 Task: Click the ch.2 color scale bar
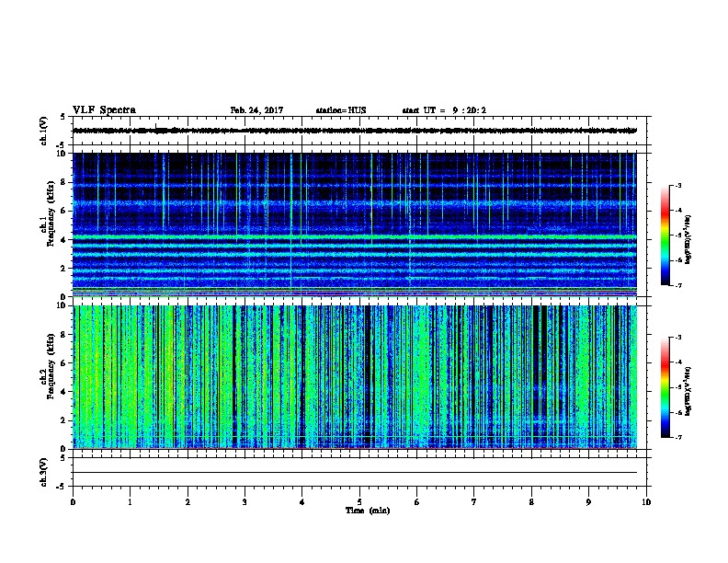click(665, 387)
